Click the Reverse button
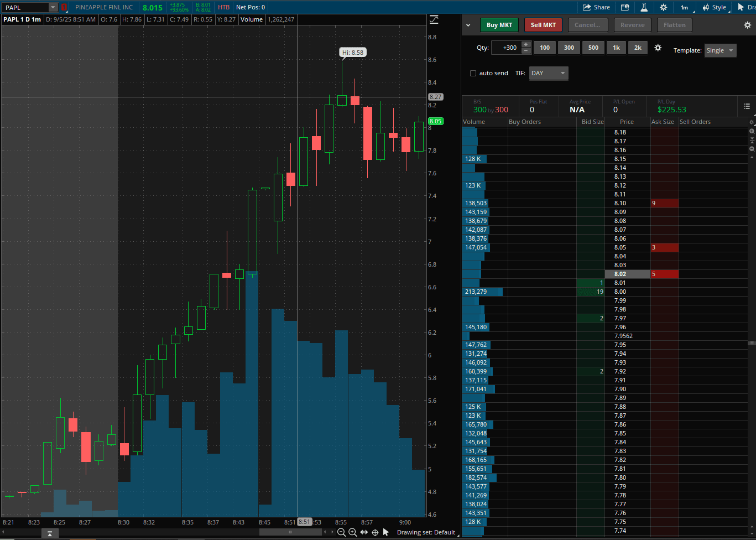Viewport: 756px width, 540px height. (632, 25)
